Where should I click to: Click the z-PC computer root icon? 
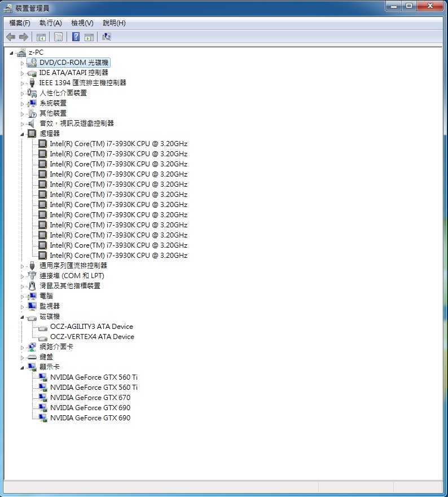pyautogui.click(x=21, y=52)
